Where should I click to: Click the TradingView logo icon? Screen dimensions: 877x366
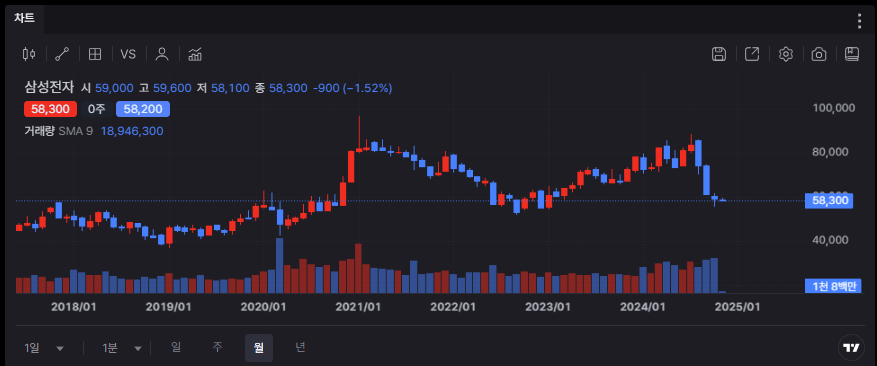coord(851,348)
